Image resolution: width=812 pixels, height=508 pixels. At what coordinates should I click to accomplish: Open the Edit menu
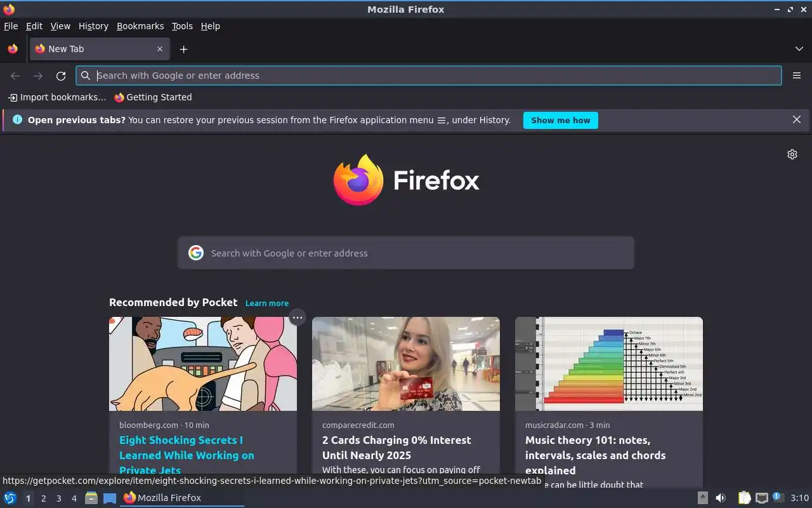point(34,26)
